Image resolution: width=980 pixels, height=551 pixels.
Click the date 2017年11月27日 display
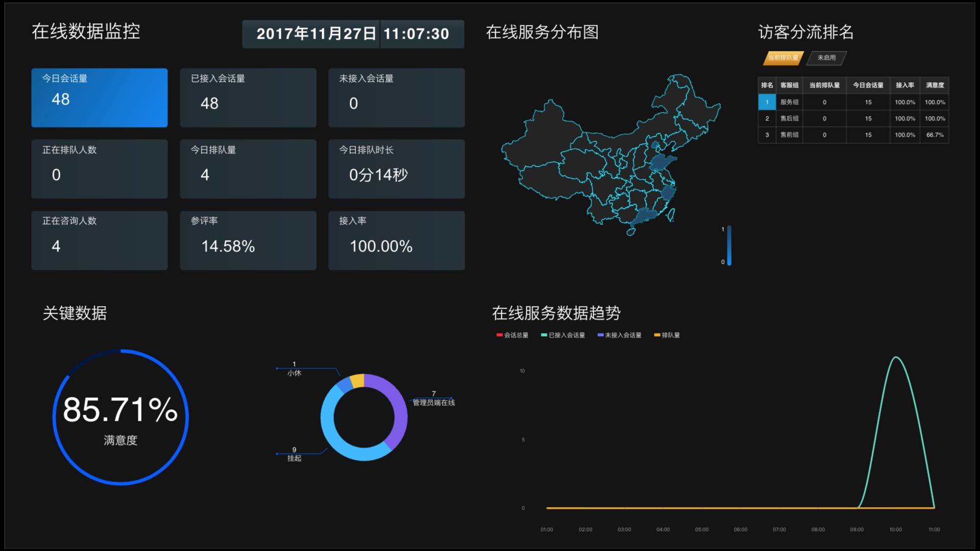(316, 34)
